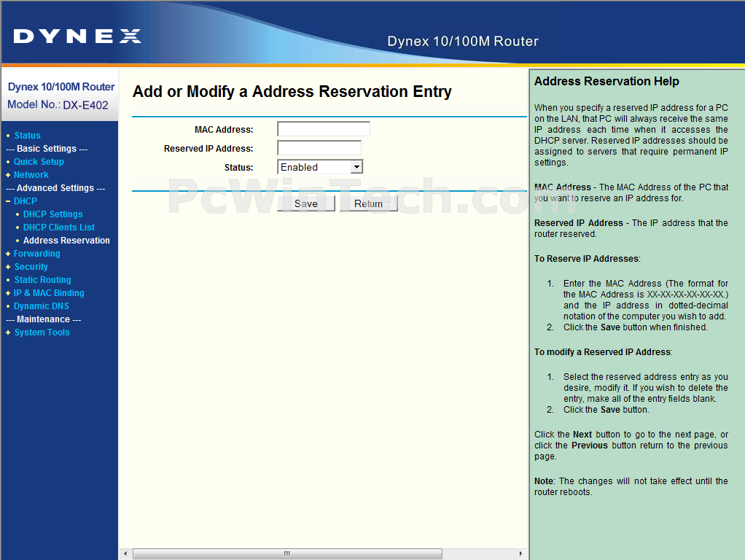Viewport: 745px width, 560px height.
Task: Open DHCP Settings submenu item
Action: point(52,214)
